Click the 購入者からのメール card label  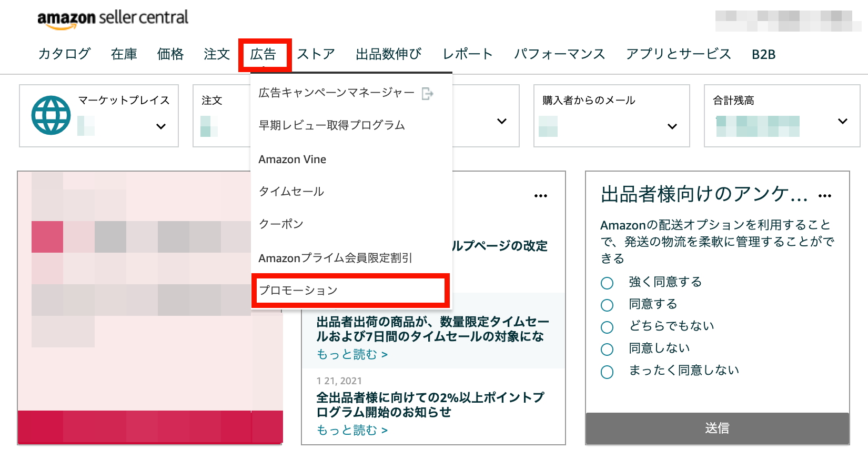pos(589,101)
